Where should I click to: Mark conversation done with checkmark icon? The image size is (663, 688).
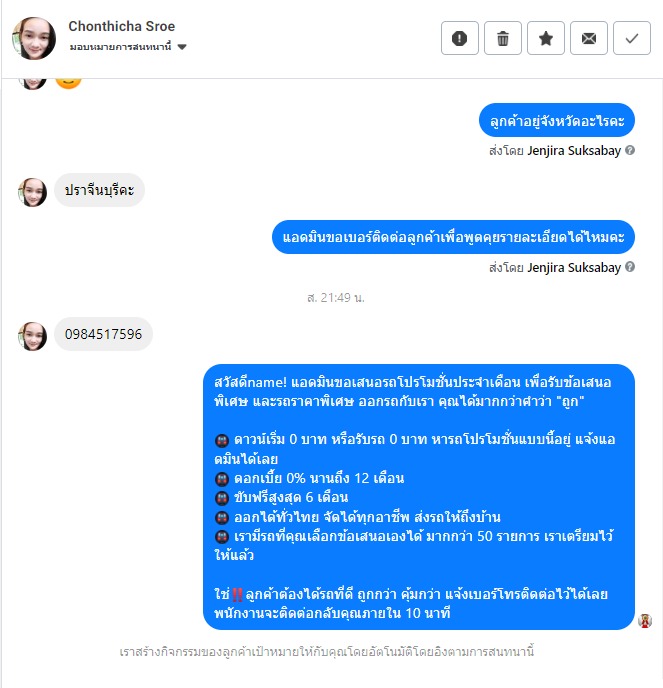click(x=631, y=38)
